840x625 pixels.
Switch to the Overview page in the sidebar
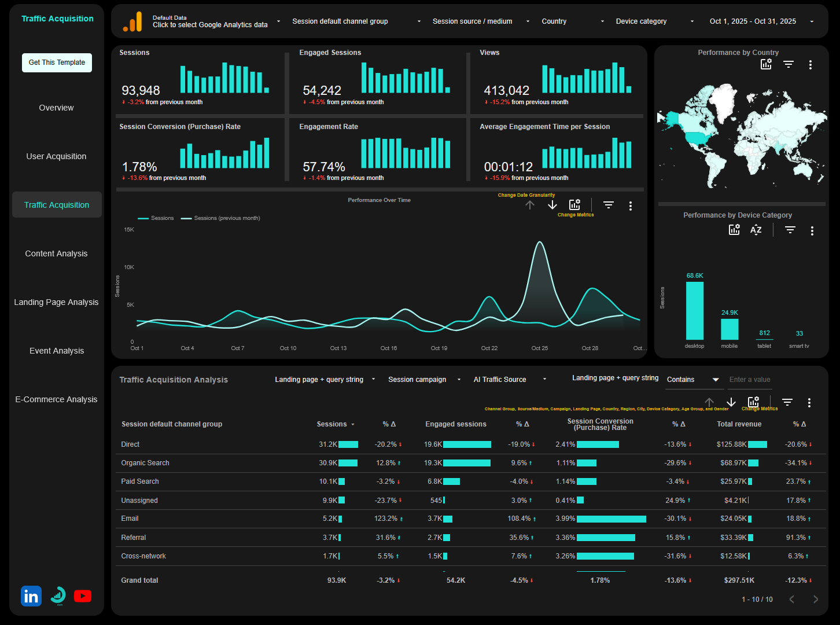click(56, 108)
